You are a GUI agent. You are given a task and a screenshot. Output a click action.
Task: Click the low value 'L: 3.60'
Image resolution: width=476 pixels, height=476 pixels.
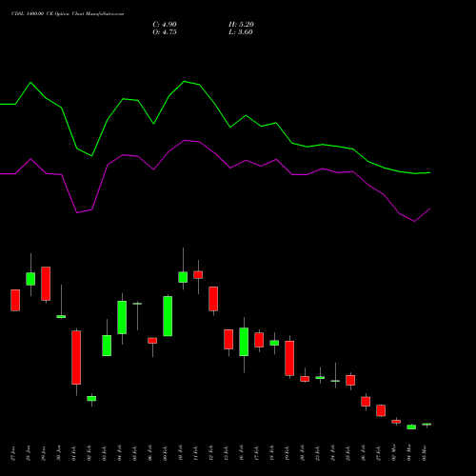[241, 32]
